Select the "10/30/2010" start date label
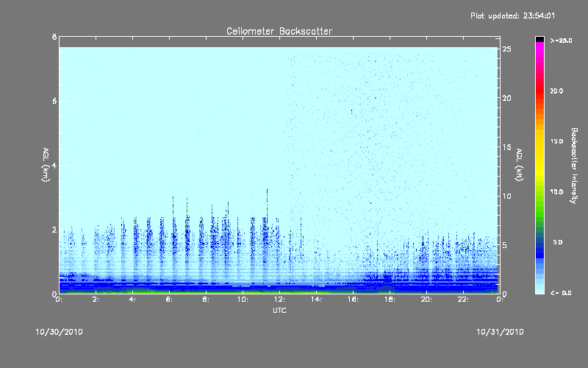This screenshot has width=588, height=368. [60, 332]
